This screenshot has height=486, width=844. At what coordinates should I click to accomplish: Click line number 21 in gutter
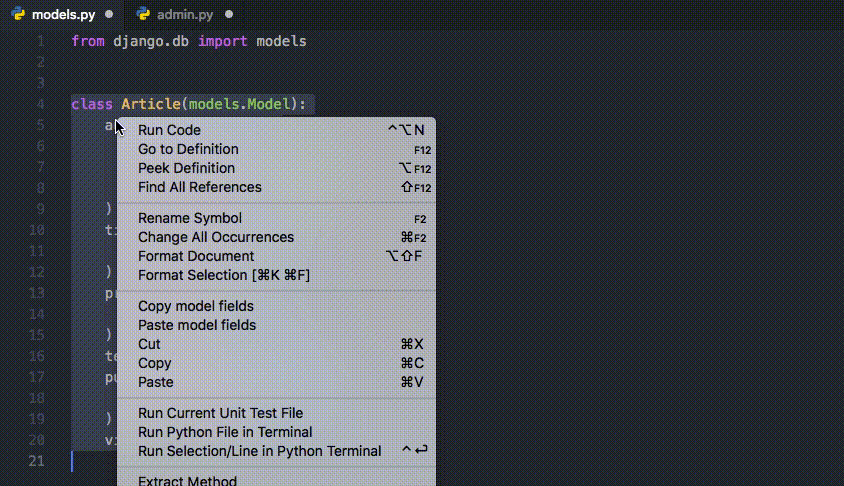36,461
